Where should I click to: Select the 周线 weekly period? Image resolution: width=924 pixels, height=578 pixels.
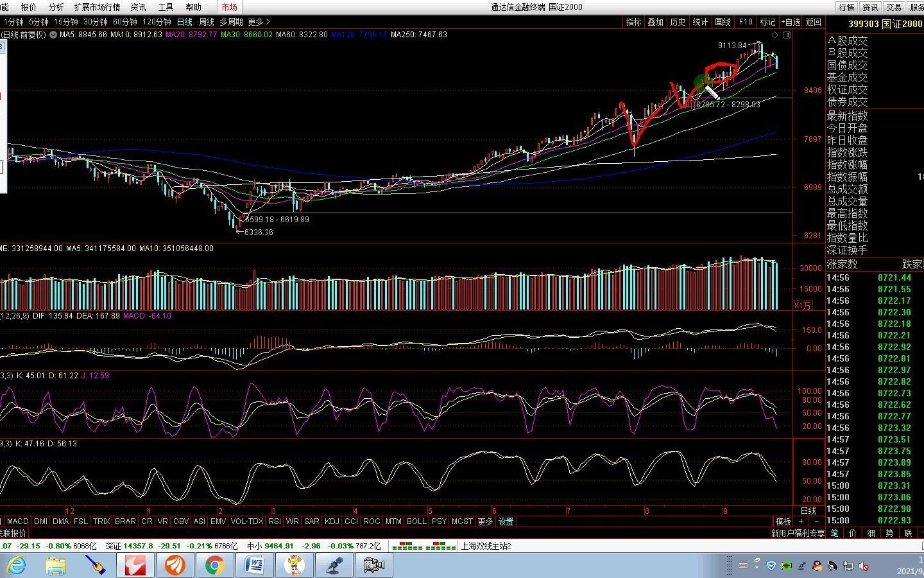[x=206, y=22]
